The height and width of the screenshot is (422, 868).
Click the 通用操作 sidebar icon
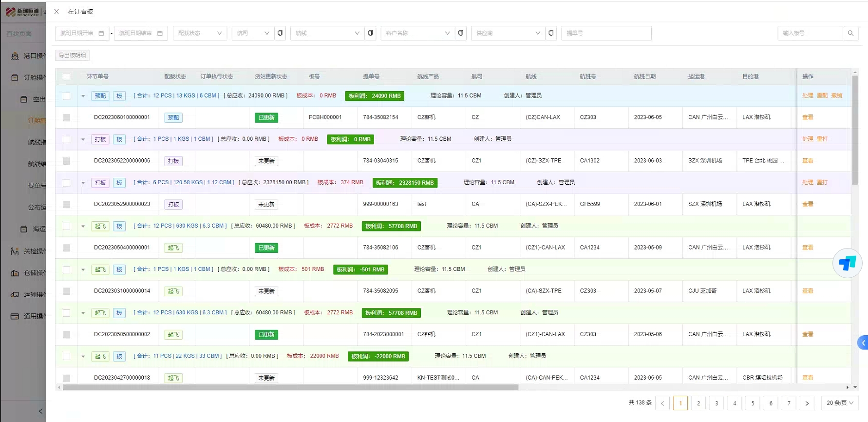tap(15, 316)
